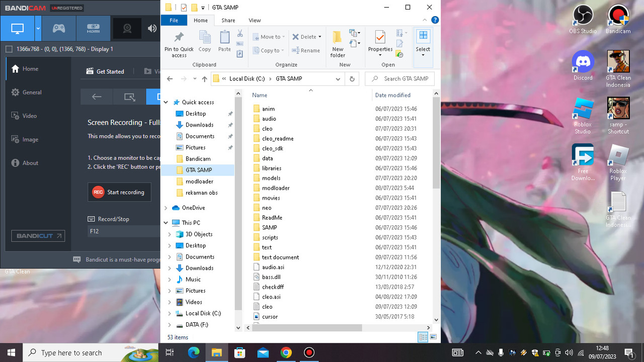This screenshot has width=644, height=362.
Task: Expand the address bar history dropdown
Action: point(338,79)
